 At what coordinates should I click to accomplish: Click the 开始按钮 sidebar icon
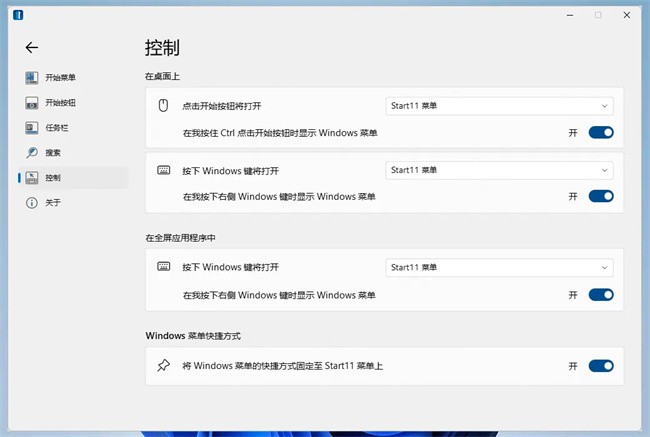coord(32,102)
